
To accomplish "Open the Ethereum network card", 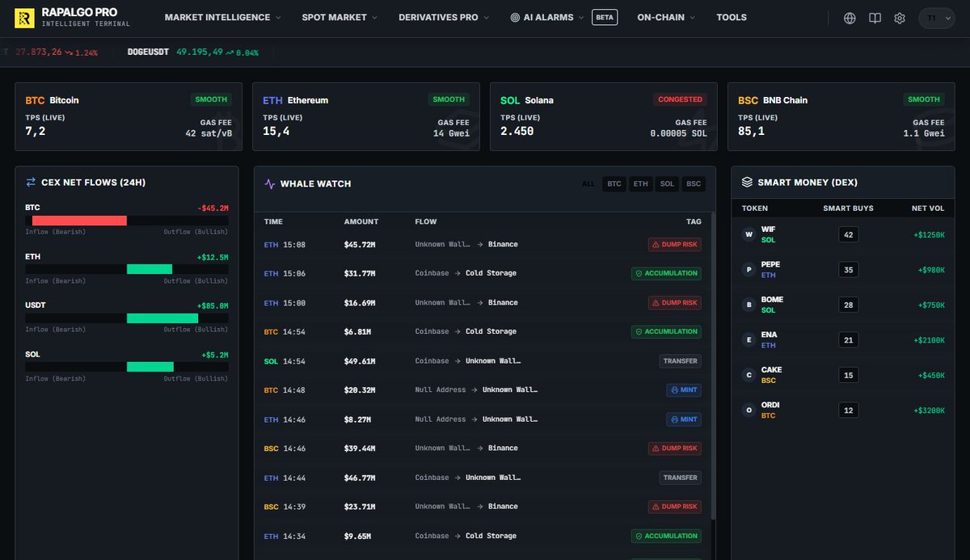I will (x=365, y=117).
